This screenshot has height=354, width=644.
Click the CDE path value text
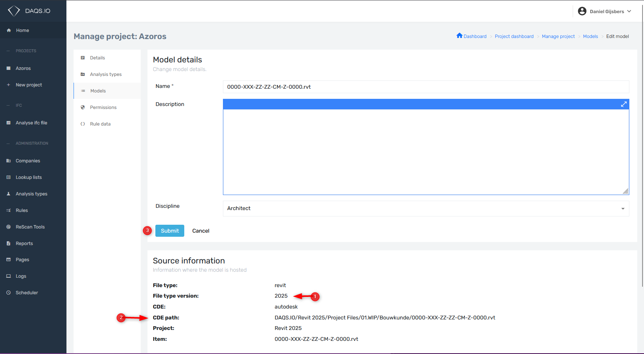[x=385, y=318]
